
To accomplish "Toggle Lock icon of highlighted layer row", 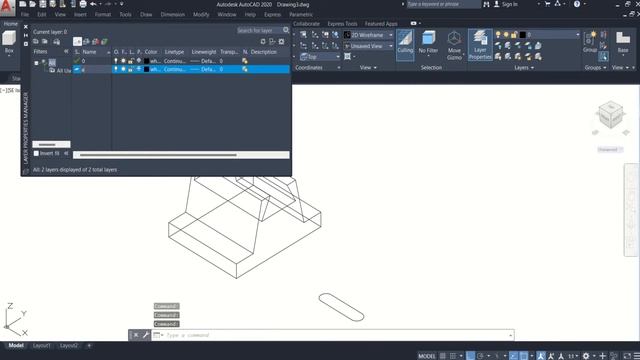I will tap(131, 69).
